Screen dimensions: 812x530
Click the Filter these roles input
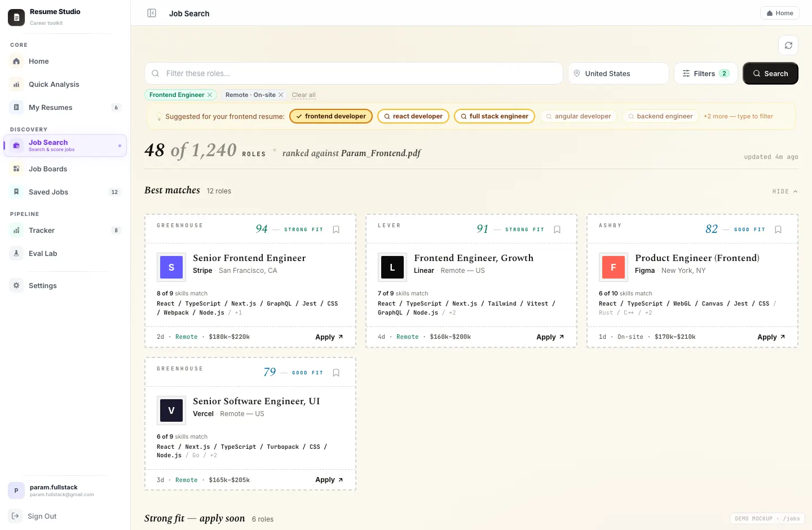354,73
